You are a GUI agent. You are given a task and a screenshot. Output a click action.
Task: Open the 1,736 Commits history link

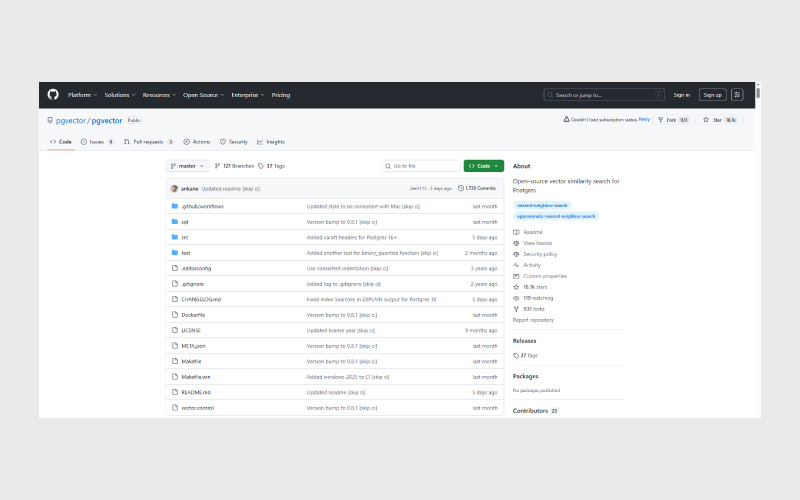pos(476,188)
